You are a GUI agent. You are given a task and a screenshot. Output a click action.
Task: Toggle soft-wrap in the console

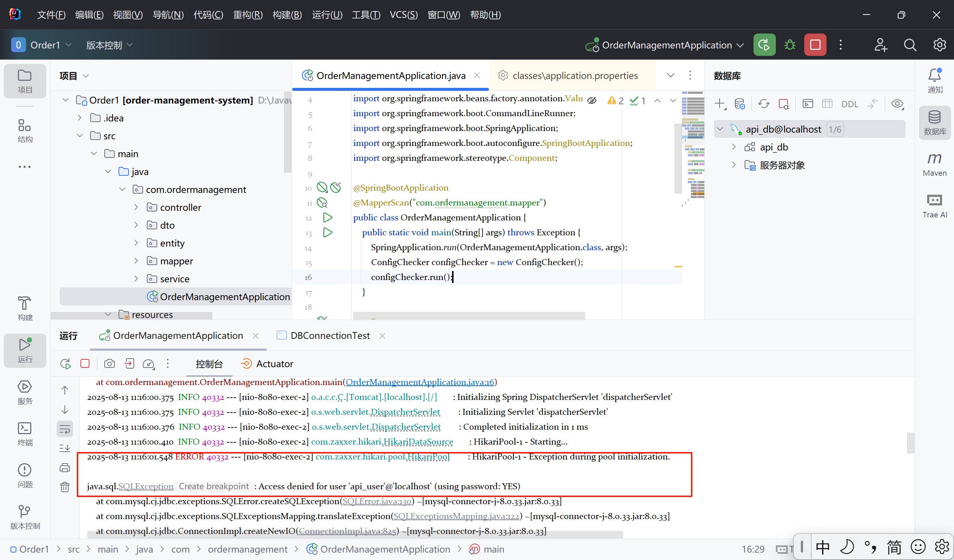click(x=65, y=429)
